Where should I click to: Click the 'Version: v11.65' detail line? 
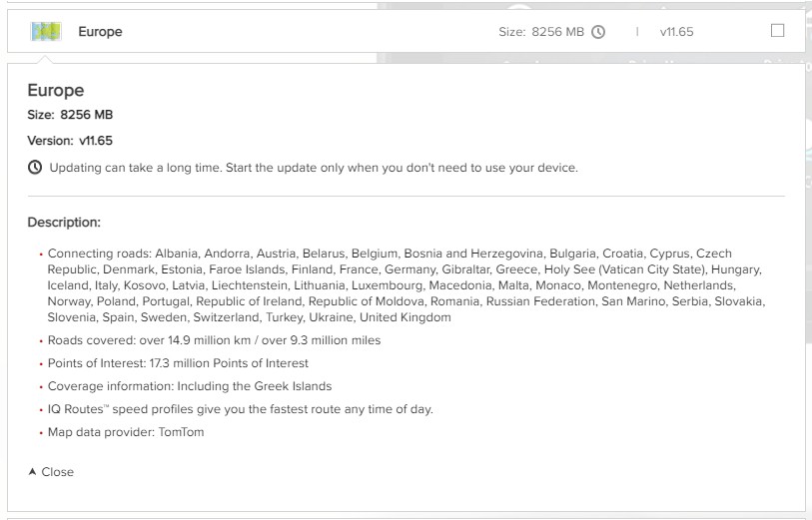[70, 141]
